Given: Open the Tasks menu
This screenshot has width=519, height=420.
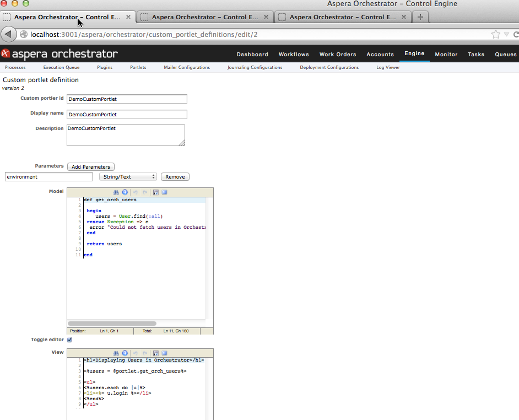Looking at the screenshot, I should point(476,55).
